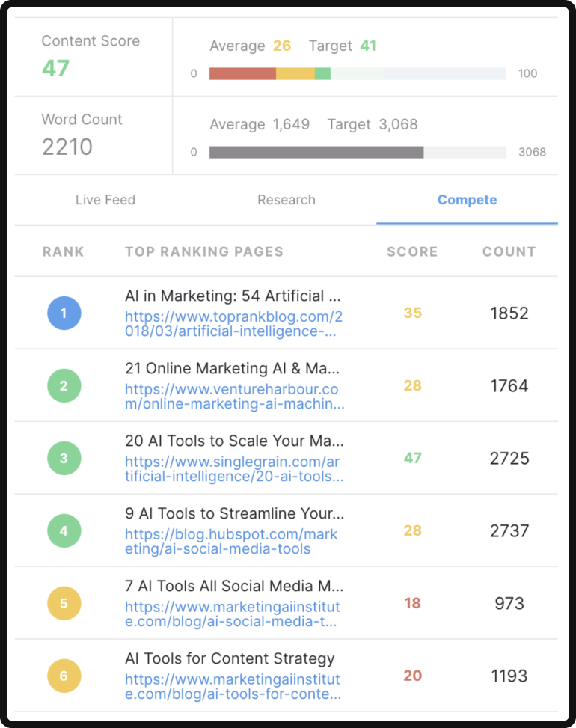Select the yellow rank 5 badge

pyautogui.click(x=64, y=603)
